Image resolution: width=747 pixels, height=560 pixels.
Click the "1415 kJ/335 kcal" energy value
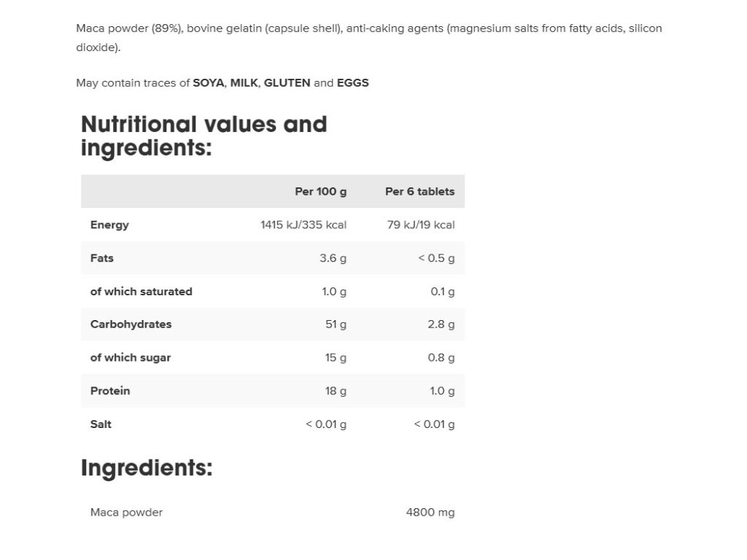303,225
